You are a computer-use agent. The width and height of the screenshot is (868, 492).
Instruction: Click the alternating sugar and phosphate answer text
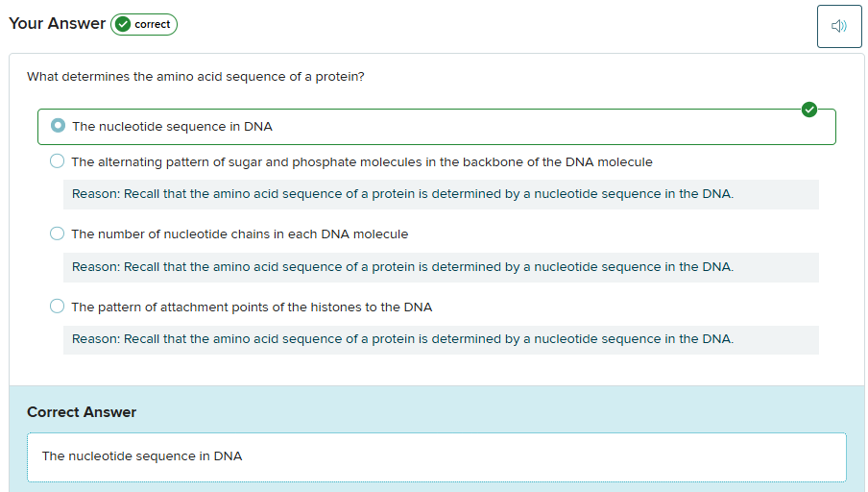[x=361, y=162]
